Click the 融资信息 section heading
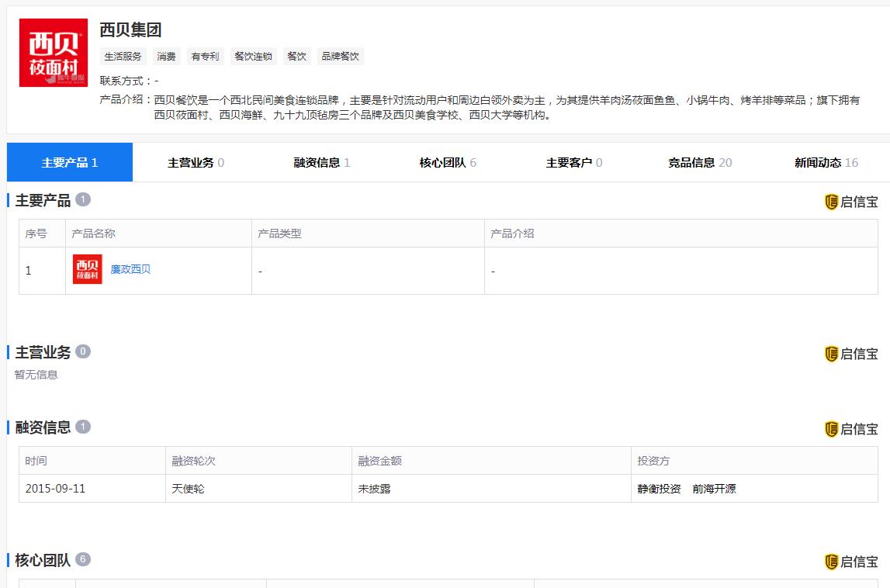890x588 pixels. click(x=43, y=427)
